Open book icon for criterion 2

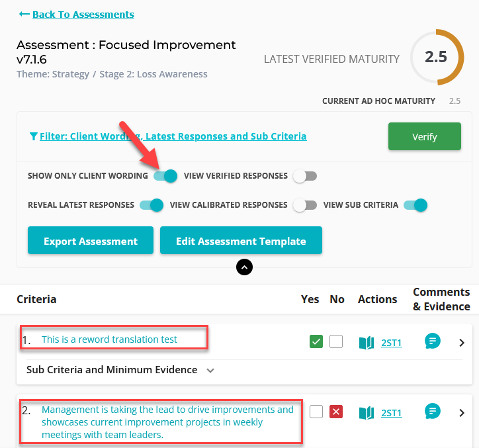pyautogui.click(x=367, y=413)
